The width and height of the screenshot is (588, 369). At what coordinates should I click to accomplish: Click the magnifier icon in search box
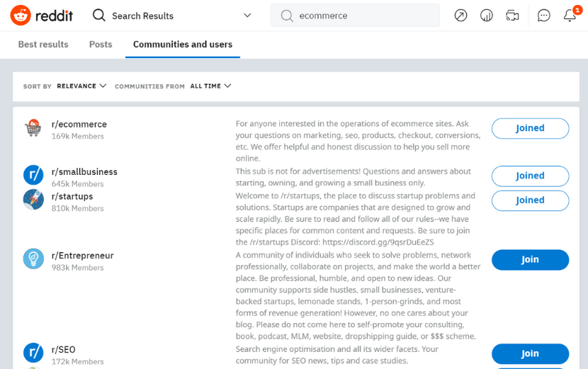(x=287, y=16)
